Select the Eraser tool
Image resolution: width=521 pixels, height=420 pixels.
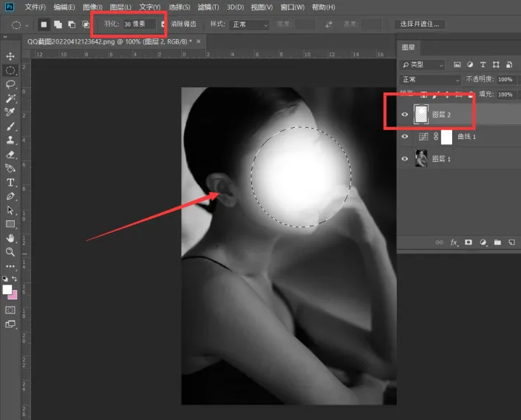[x=10, y=155]
